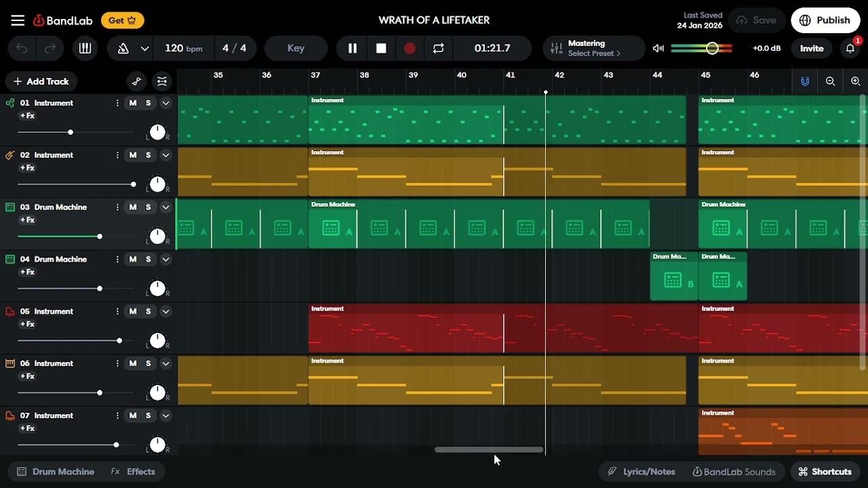The height and width of the screenshot is (488, 868).
Task: Click track 01 instrument type icon
Action: 9,103
